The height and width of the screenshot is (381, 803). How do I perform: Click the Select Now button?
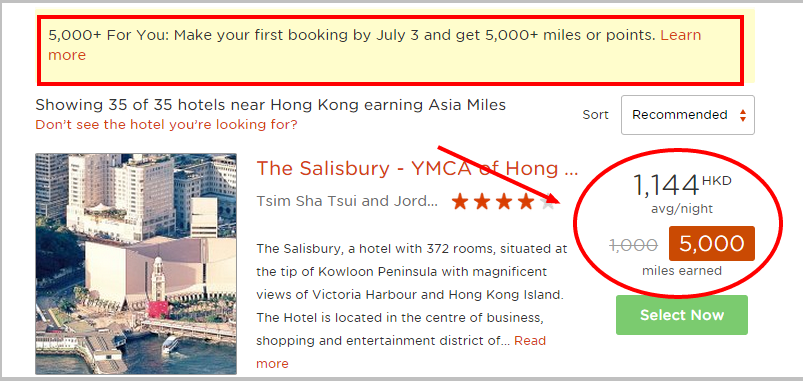click(x=682, y=315)
